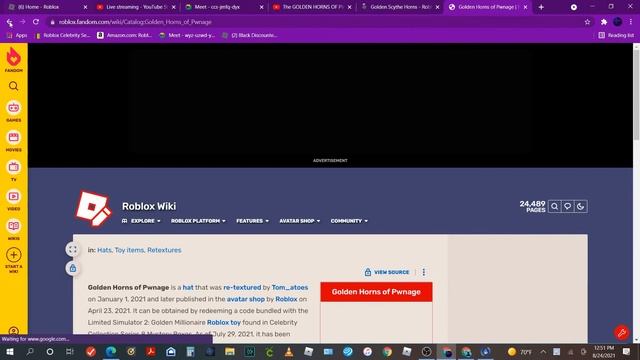Follow the avatar shop link in article
The height and width of the screenshot is (360, 640).
tap(246, 299)
